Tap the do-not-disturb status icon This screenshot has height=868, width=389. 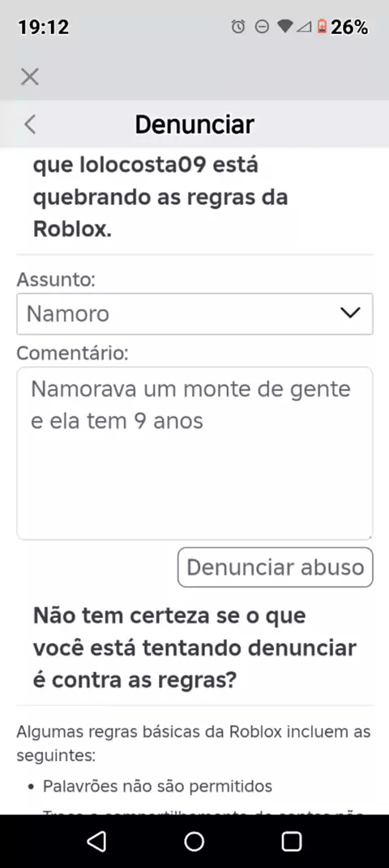[262, 27]
